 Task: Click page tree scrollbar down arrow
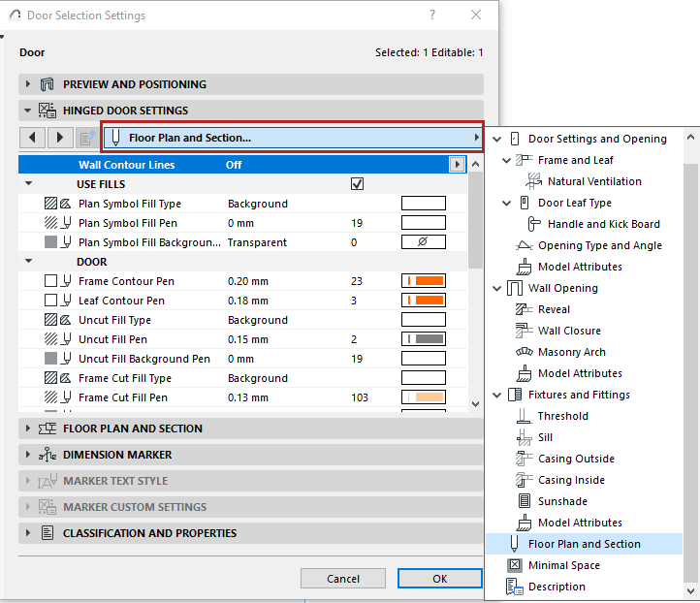(690, 590)
